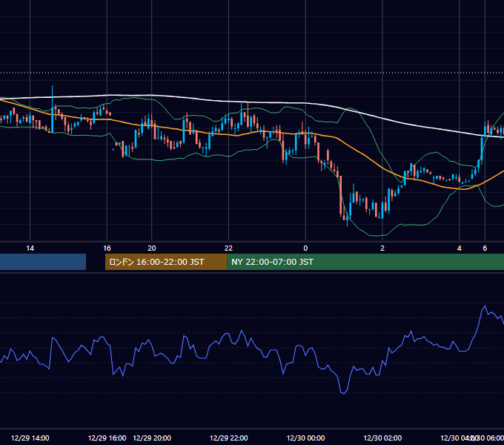Click the 14 hour axis label
The width and height of the screenshot is (504, 445).
[30, 248]
